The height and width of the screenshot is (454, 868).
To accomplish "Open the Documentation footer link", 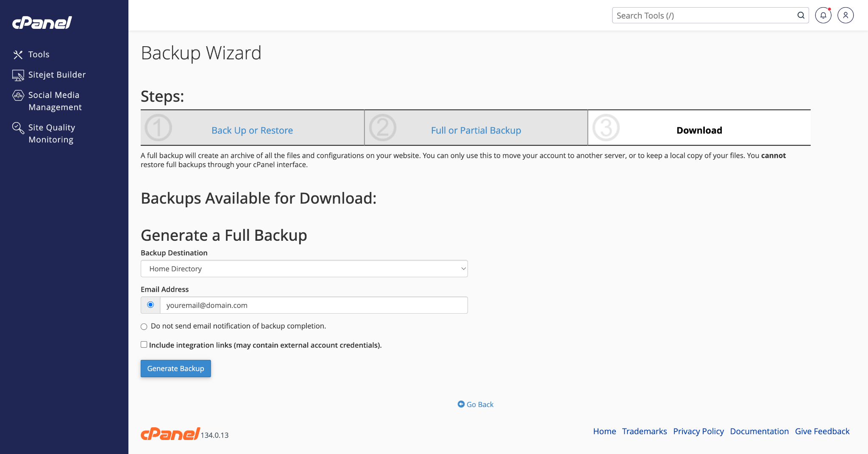I will (x=759, y=432).
